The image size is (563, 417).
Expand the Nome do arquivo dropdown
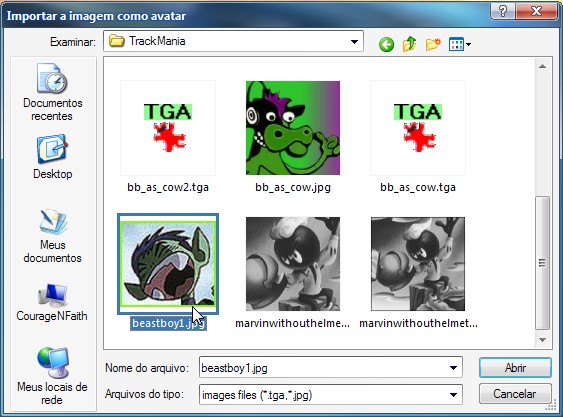453,368
